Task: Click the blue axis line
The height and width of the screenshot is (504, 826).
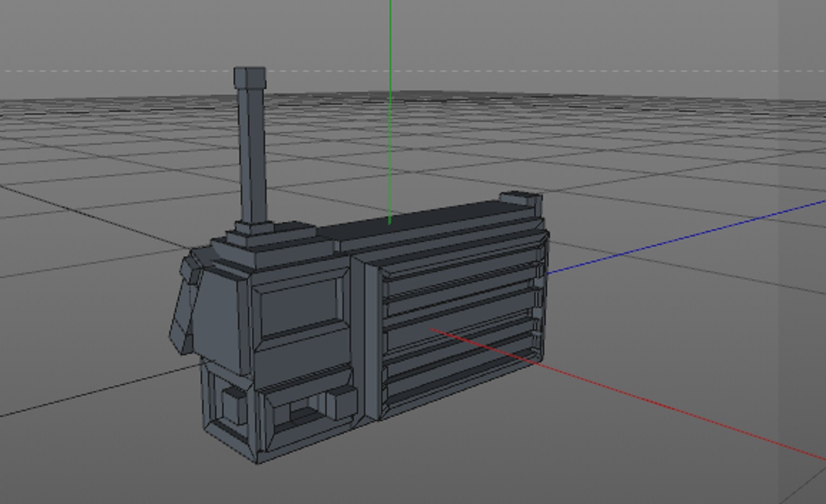Action: tap(686, 238)
